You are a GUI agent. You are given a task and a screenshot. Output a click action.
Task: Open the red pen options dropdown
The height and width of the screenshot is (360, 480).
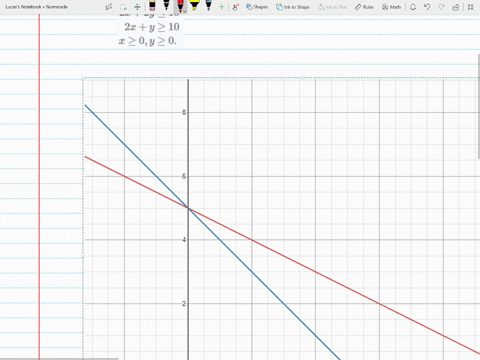tap(185, 11)
